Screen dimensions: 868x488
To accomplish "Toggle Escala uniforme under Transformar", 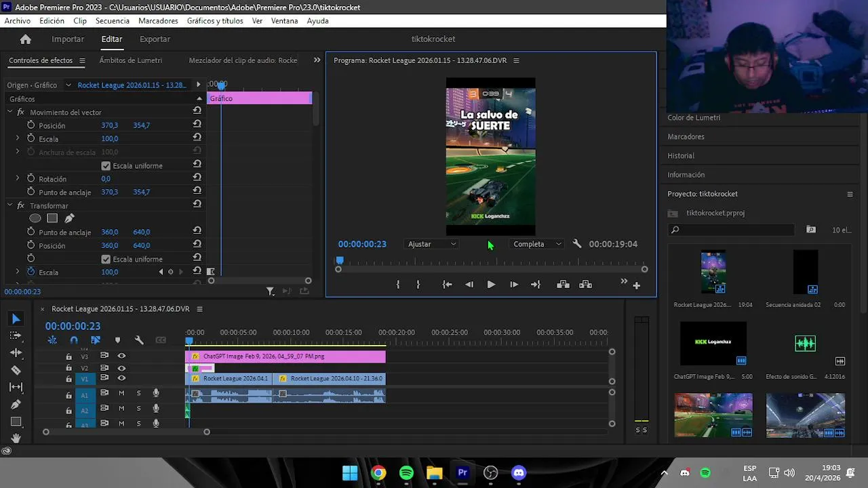I will [x=106, y=259].
